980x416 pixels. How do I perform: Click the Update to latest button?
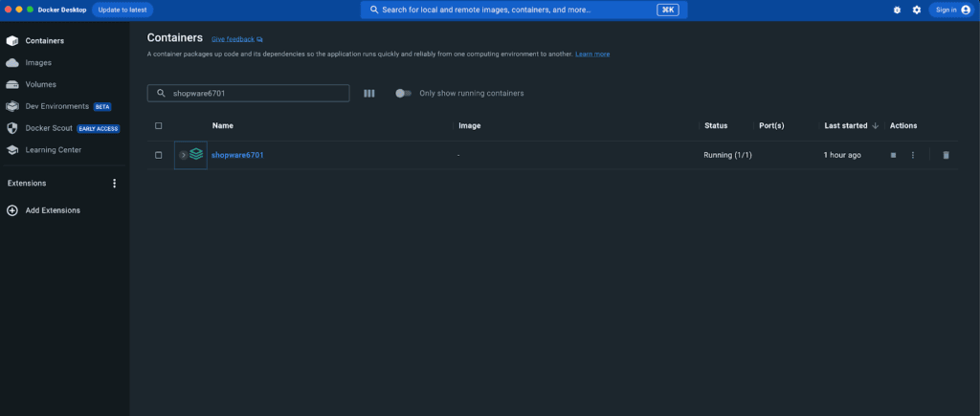click(122, 10)
